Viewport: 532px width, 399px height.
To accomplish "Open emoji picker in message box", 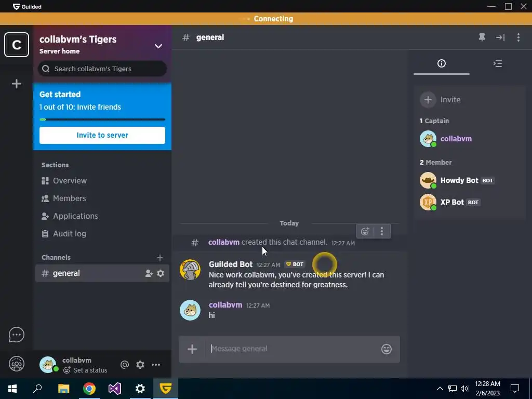I will point(387,349).
